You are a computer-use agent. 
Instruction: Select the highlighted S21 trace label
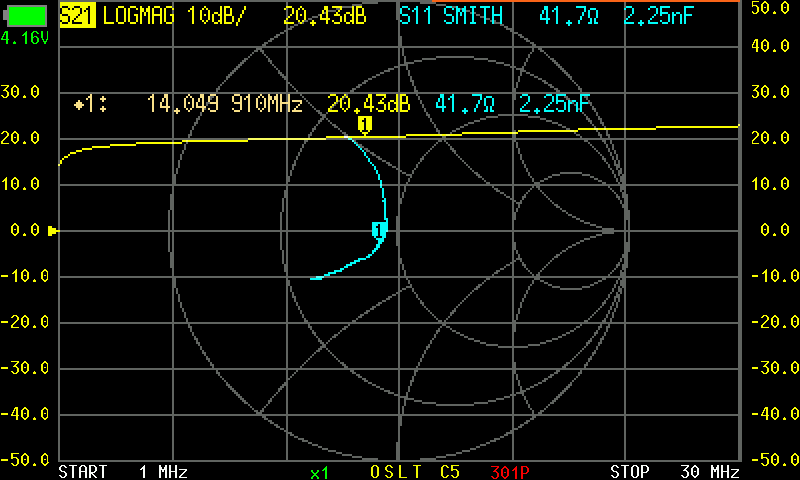78,16
